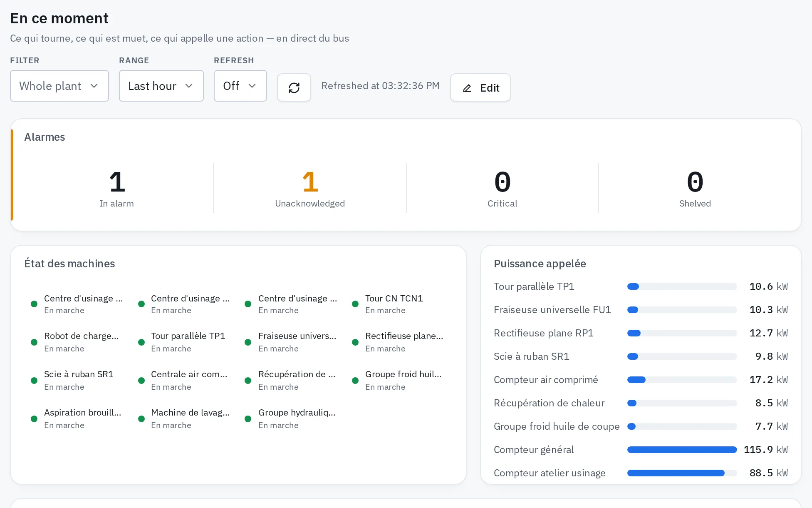Click the Shelved alarm count
This screenshot has height=508, width=812.
[695, 182]
